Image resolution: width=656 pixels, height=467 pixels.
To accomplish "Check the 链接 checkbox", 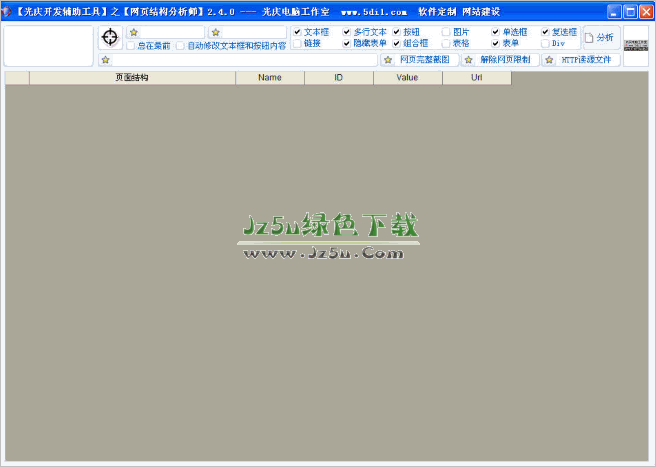I will tap(297, 43).
